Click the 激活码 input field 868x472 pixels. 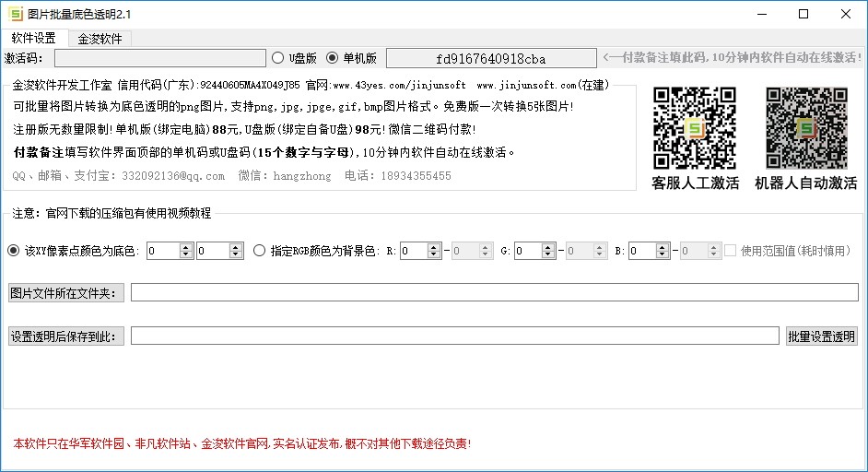[160, 58]
